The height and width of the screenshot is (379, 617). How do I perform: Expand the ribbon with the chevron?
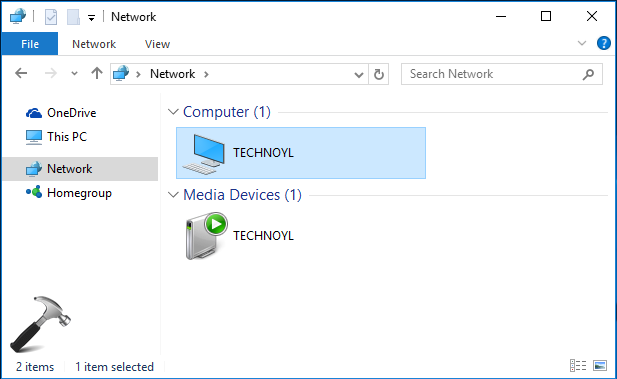coord(582,43)
